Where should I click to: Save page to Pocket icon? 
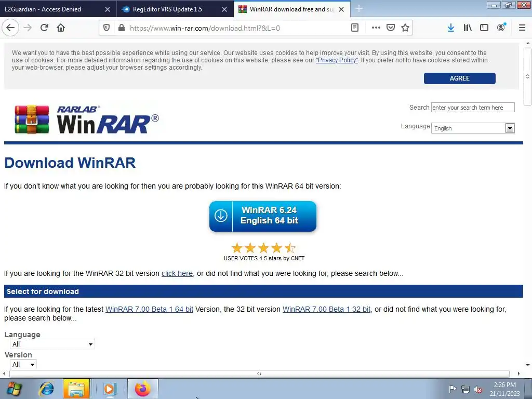coord(391,28)
